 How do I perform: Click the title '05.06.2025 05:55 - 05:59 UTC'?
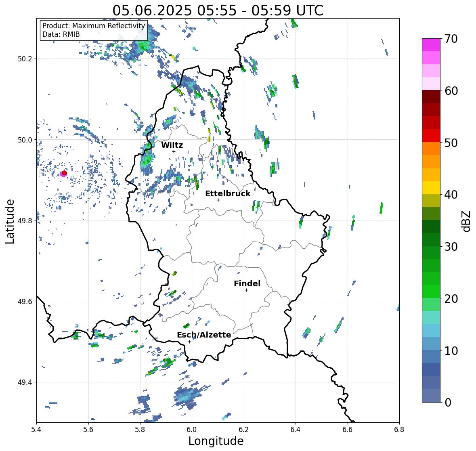pyautogui.click(x=218, y=10)
